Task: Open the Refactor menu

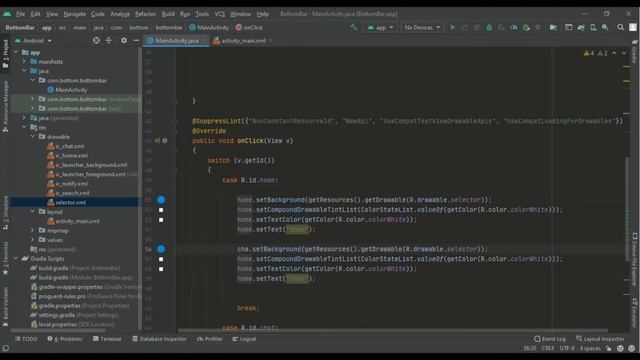Action: (x=145, y=14)
